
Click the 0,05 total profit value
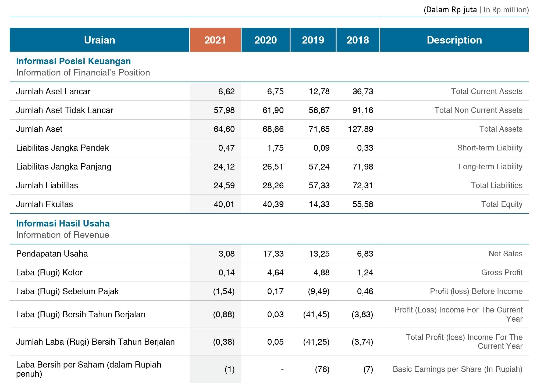pos(275,342)
